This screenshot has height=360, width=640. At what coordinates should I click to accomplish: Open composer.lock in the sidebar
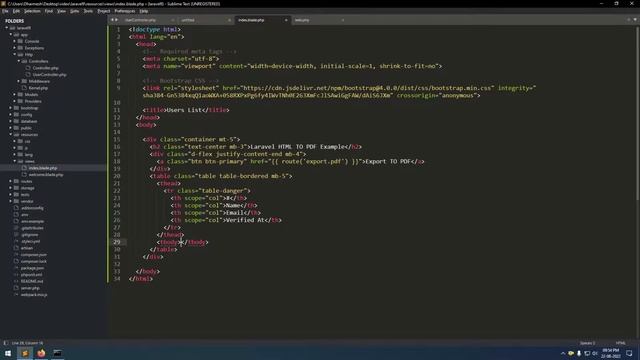33,261
